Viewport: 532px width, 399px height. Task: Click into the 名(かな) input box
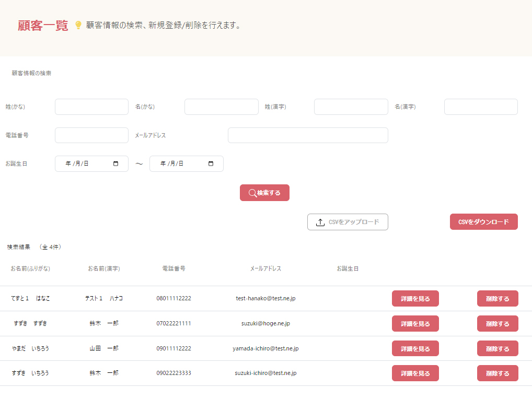click(221, 107)
